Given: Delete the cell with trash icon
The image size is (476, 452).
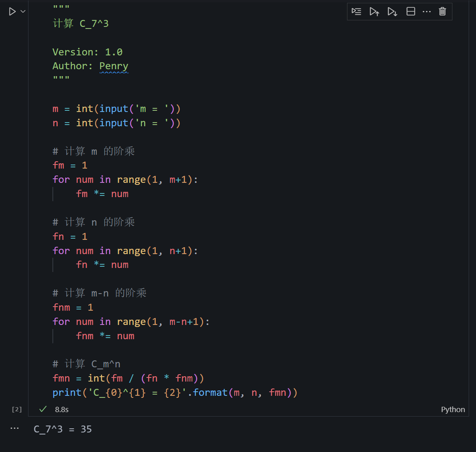Looking at the screenshot, I should 443,11.
